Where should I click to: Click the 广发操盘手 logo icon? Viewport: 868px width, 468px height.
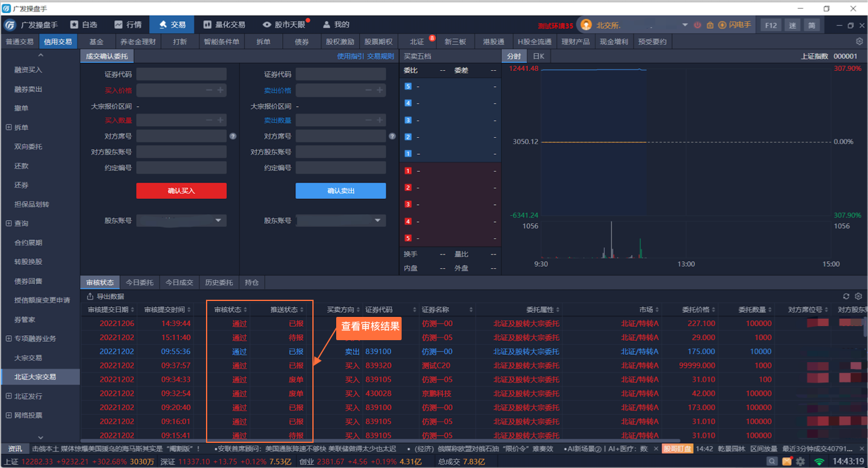point(10,25)
